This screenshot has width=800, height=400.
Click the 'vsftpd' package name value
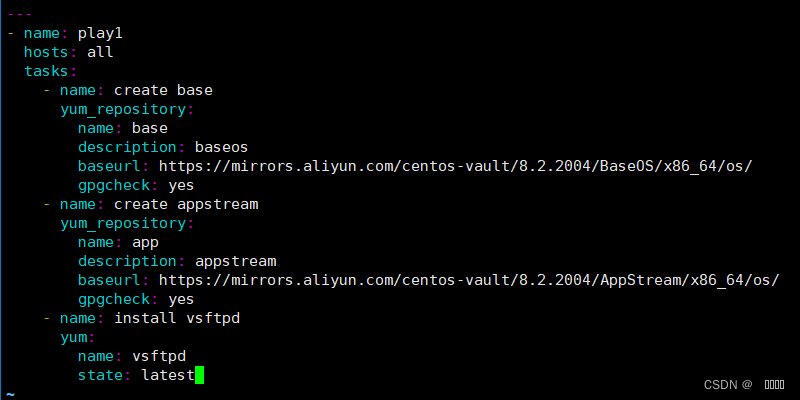click(159, 356)
